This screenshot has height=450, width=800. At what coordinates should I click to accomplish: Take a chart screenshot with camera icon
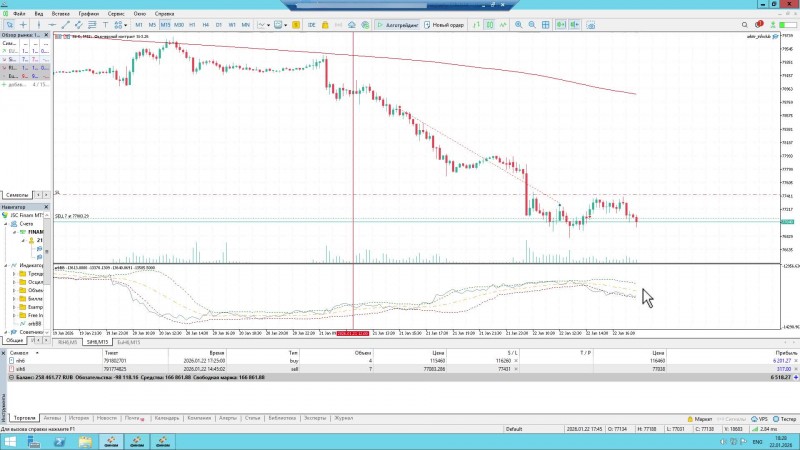pos(591,24)
